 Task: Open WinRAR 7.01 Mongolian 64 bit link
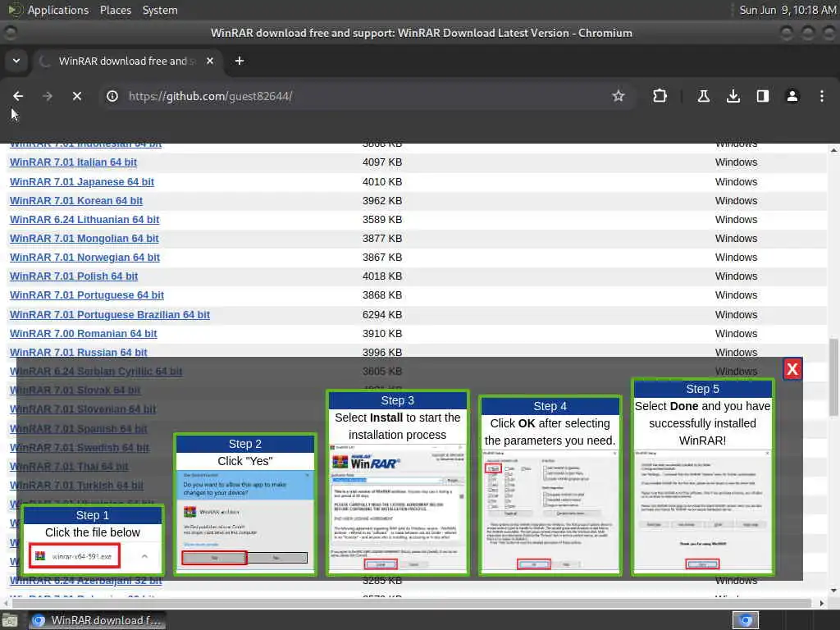[84, 239]
